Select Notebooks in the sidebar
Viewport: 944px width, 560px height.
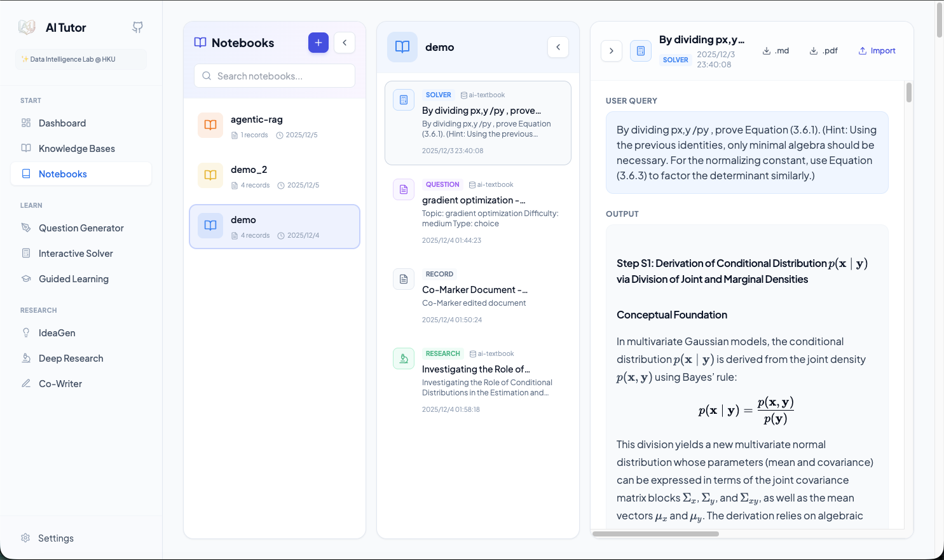click(x=63, y=174)
